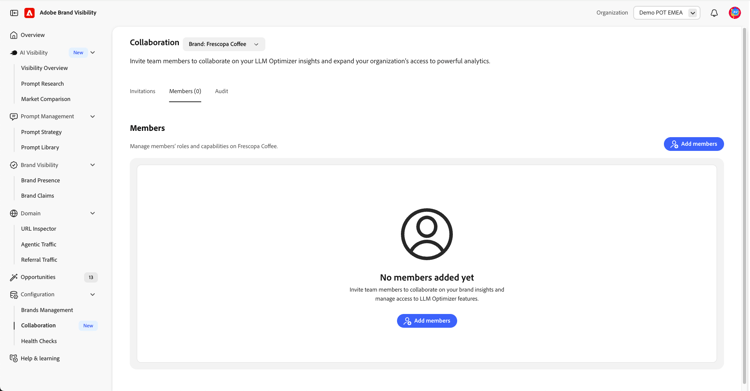The height and width of the screenshot is (391, 750).
Task: Collapse the Prompt Management section chevron
Action: (x=93, y=116)
